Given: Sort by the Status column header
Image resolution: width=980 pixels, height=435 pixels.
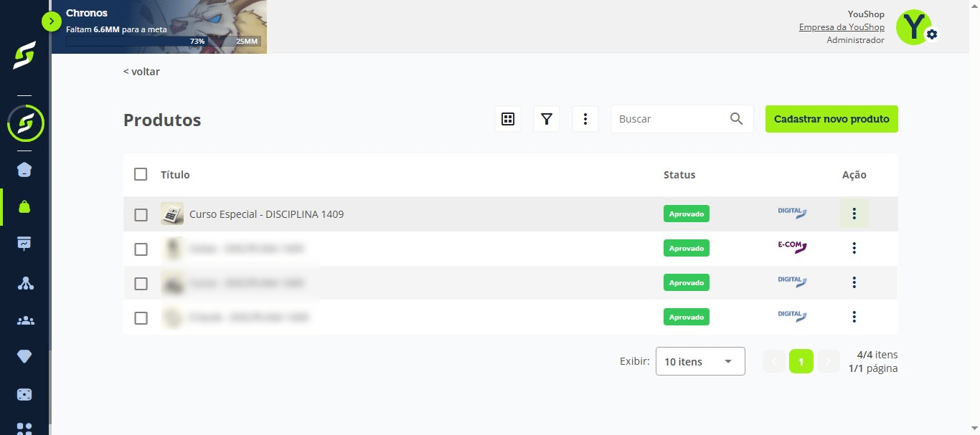Looking at the screenshot, I should (679, 174).
